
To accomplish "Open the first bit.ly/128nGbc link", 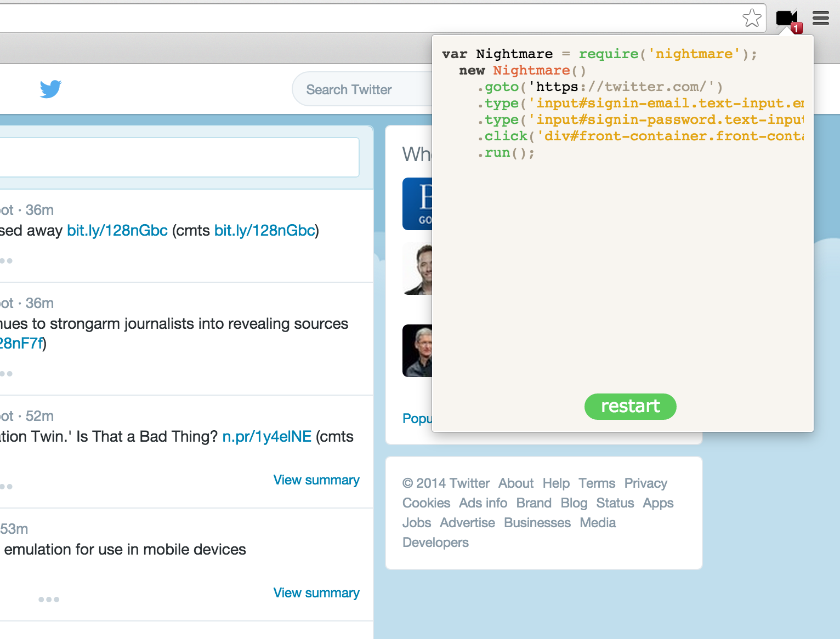I will [117, 230].
